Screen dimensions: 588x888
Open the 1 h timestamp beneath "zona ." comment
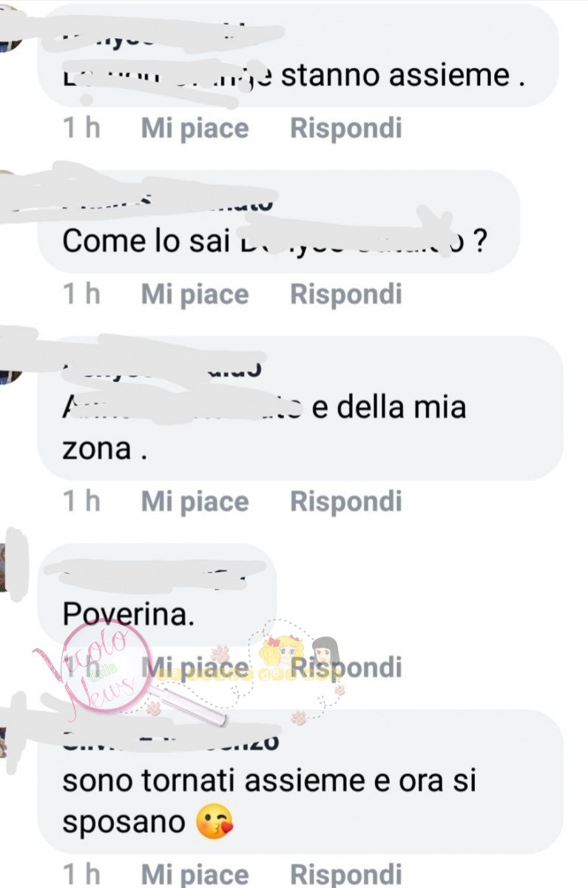pyautogui.click(x=81, y=501)
